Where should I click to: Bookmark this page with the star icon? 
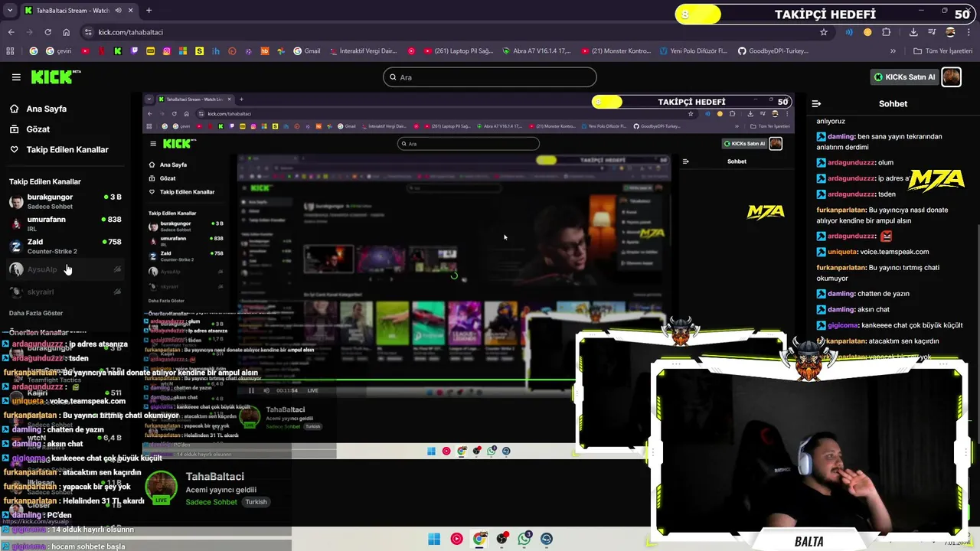click(x=824, y=32)
